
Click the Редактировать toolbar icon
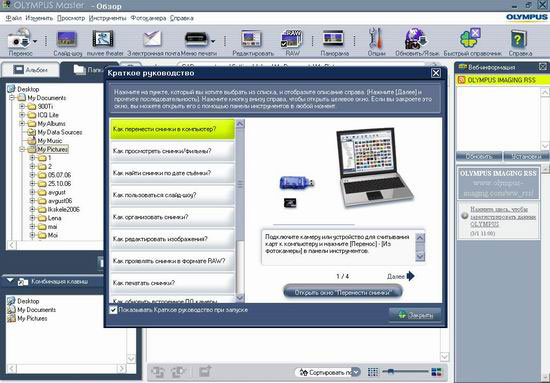click(x=251, y=39)
